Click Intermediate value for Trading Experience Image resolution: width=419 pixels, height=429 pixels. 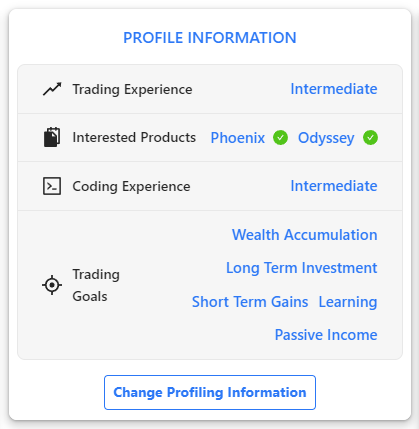pos(334,89)
